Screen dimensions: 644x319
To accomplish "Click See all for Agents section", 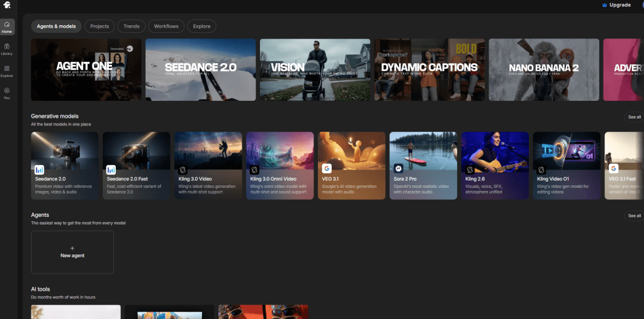I will point(634,216).
